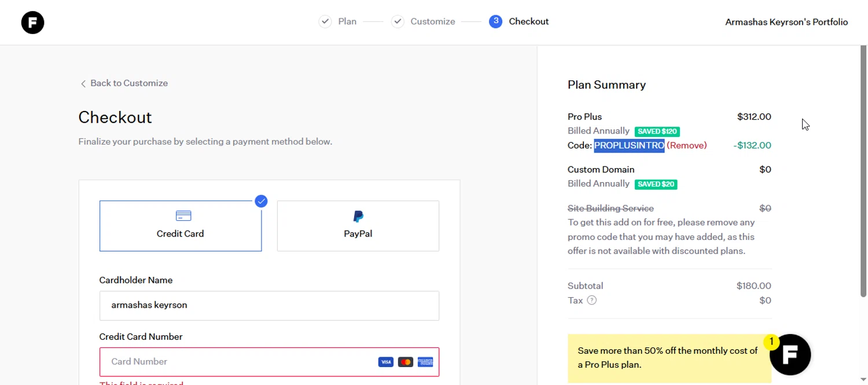Click the back arrow chevron icon

[x=83, y=84]
